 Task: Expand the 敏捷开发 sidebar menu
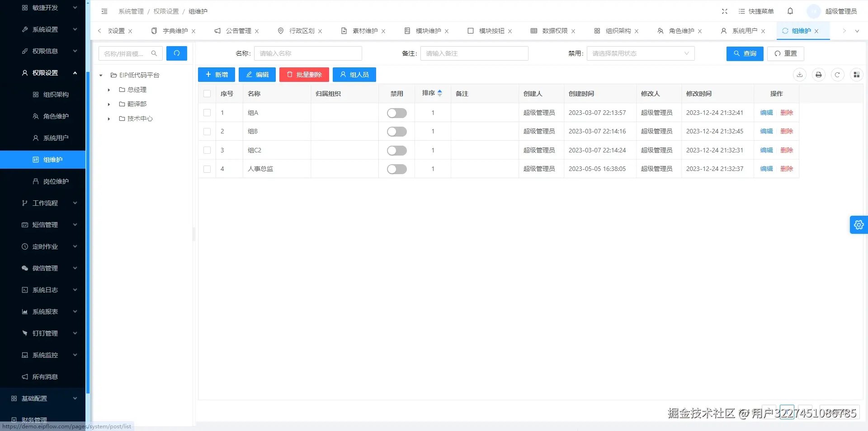pos(42,8)
